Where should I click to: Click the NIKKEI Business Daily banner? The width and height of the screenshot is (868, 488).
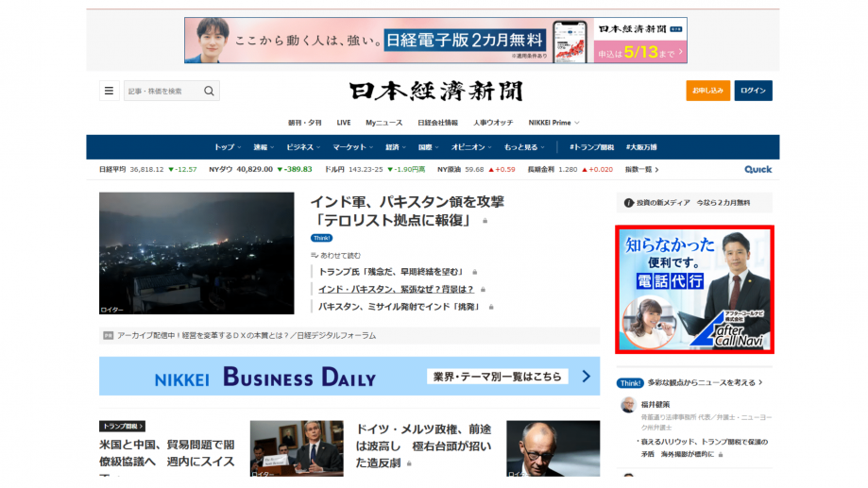(x=349, y=377)
